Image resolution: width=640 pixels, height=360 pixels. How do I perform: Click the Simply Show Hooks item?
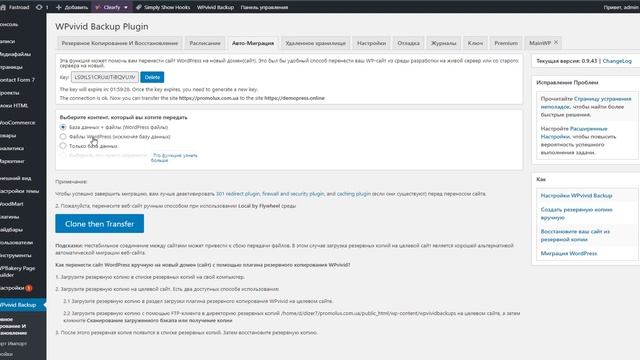tap(163, 7)
